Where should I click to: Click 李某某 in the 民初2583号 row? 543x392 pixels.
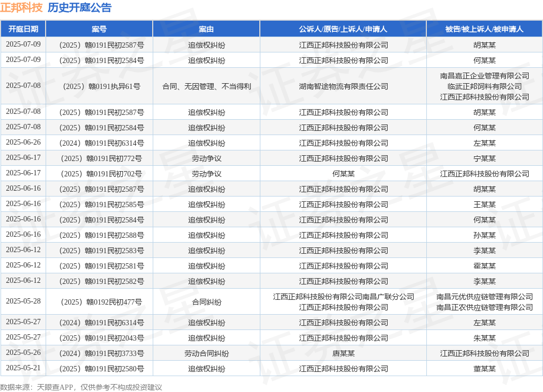pyautogui.click(x=485, y=251)
